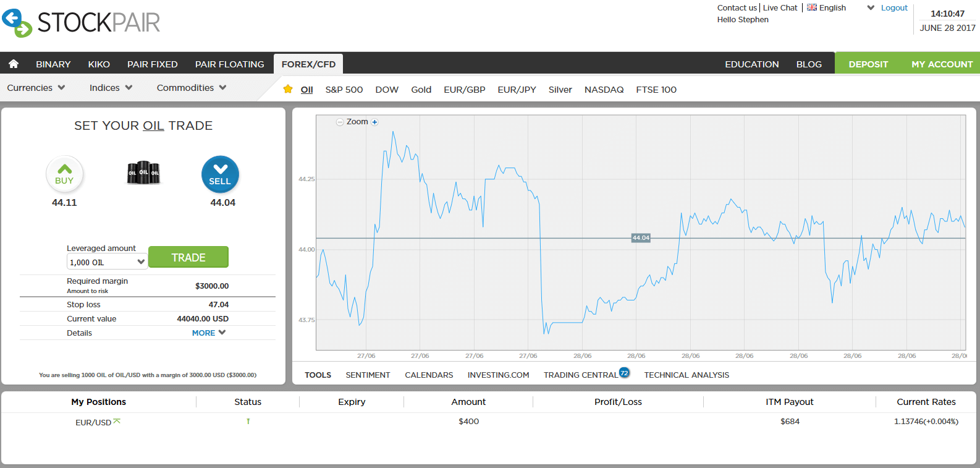Open Live Chat link
980x468 pixels.
click(780, 8)
